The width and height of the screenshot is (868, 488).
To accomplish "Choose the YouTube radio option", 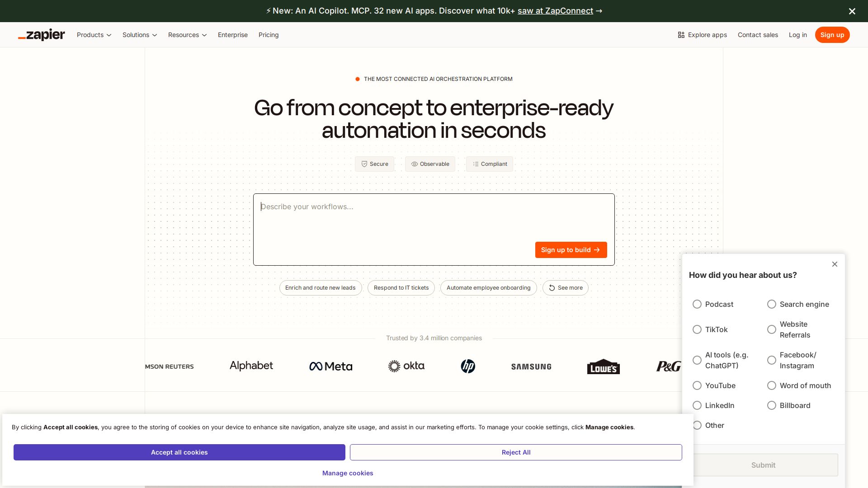I will point(697,385).
